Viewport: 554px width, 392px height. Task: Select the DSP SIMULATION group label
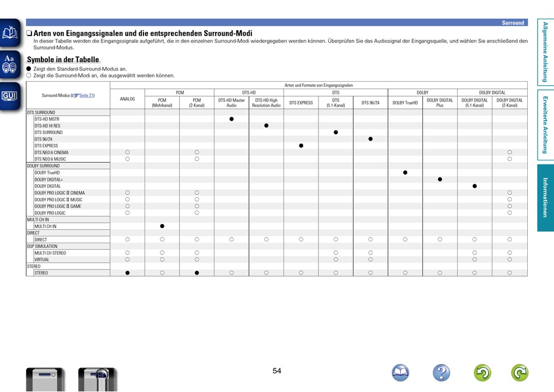43,246
